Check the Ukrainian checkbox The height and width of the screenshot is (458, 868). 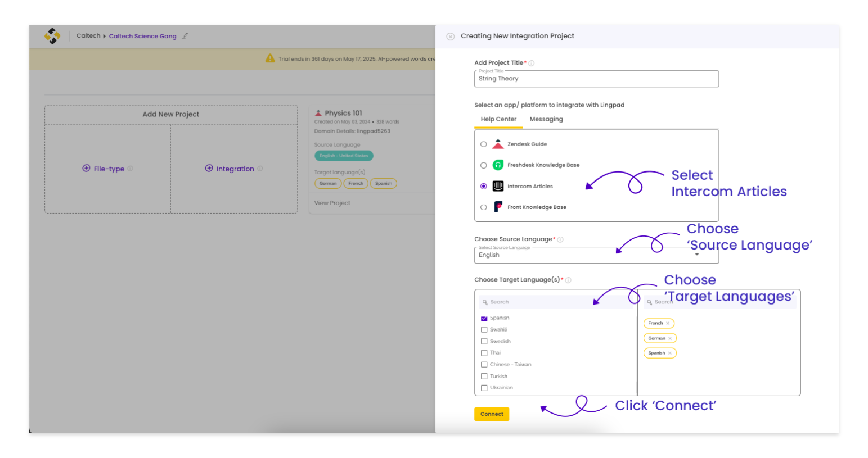pos(484,388)
